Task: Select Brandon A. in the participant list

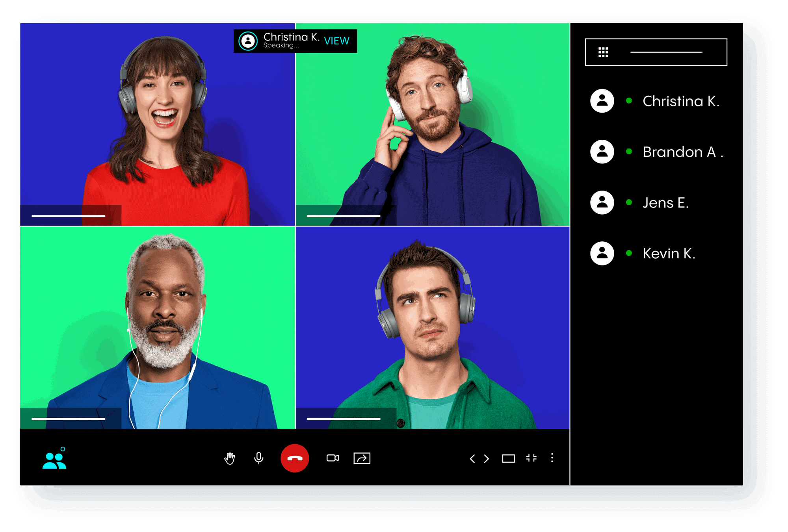Action: [x=682, y=152]
